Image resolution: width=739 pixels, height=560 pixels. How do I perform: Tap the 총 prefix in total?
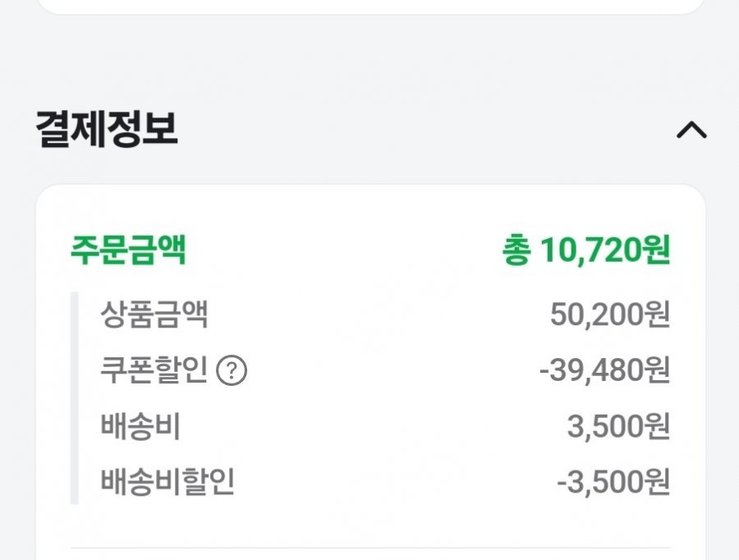[x=516, y=250]
